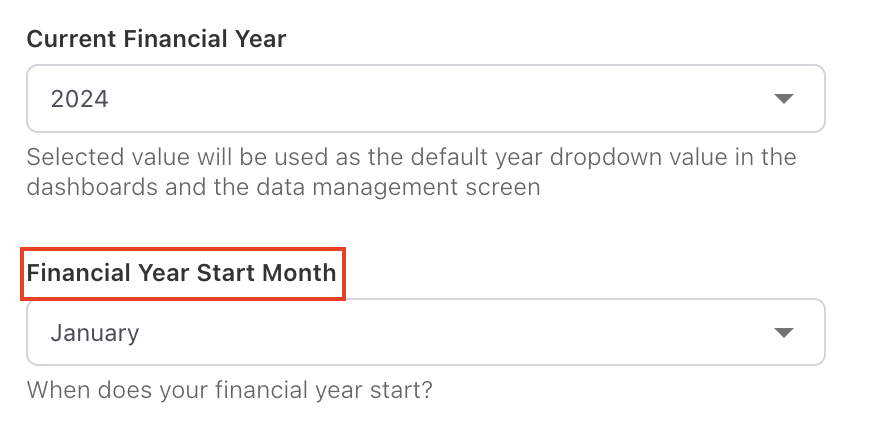The width and height of the screenshot is (892, 432).
Task: Click the selected value January
Action: pos(95,332)
